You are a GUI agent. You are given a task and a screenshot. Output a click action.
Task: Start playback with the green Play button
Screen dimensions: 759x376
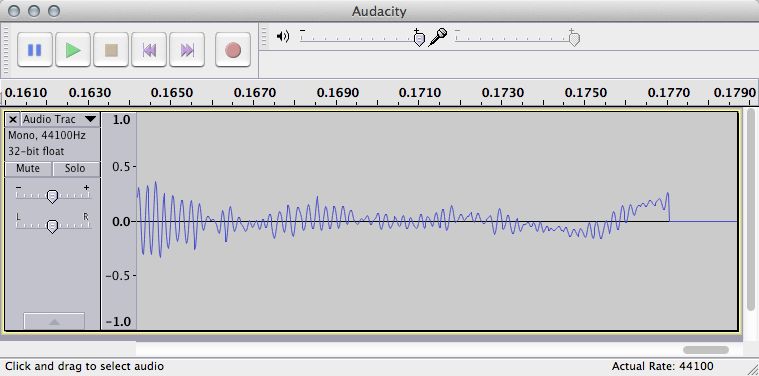tap(73, 50)
